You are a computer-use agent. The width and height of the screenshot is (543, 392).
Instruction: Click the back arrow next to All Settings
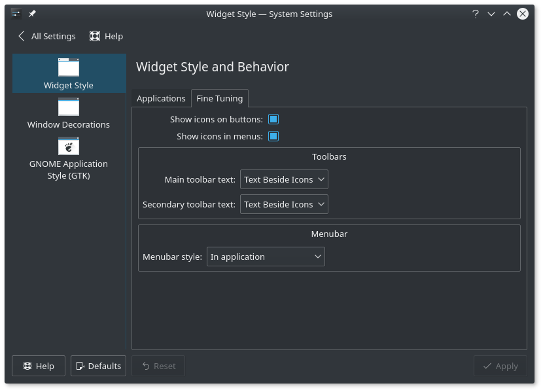coord(22,36)
